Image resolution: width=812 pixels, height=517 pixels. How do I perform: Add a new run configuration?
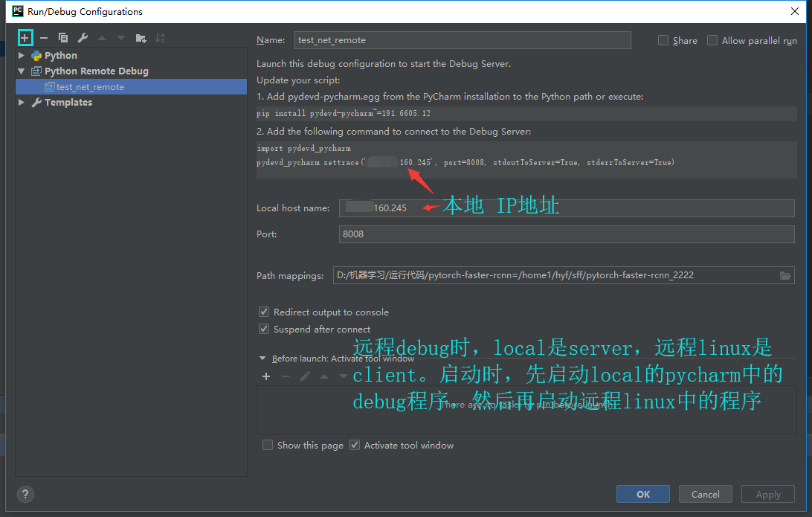click(x=25, y=37)
